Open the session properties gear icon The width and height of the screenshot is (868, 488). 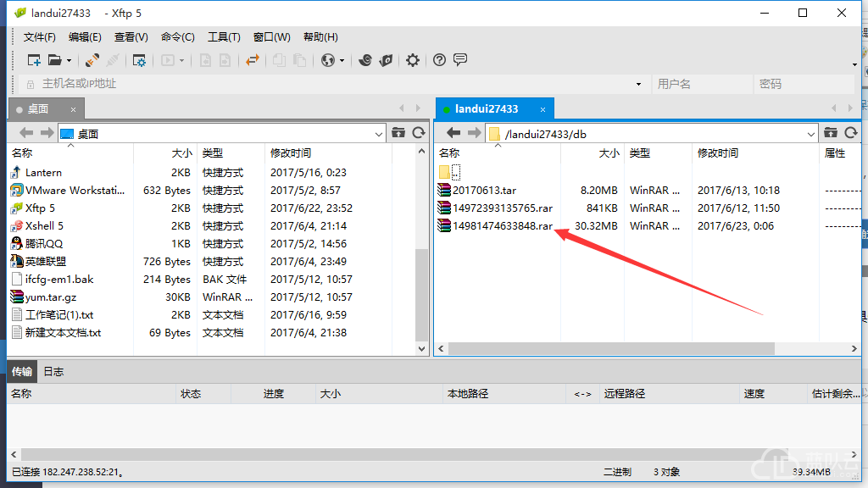pyautogui.click(x=139, y=60)
